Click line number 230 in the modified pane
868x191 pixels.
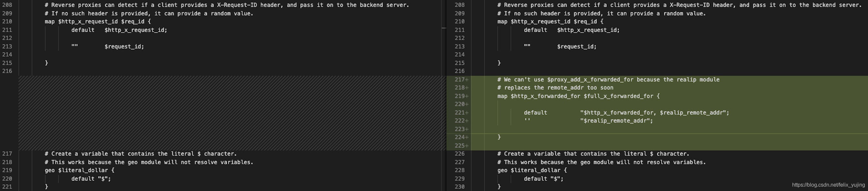point(459,186)
